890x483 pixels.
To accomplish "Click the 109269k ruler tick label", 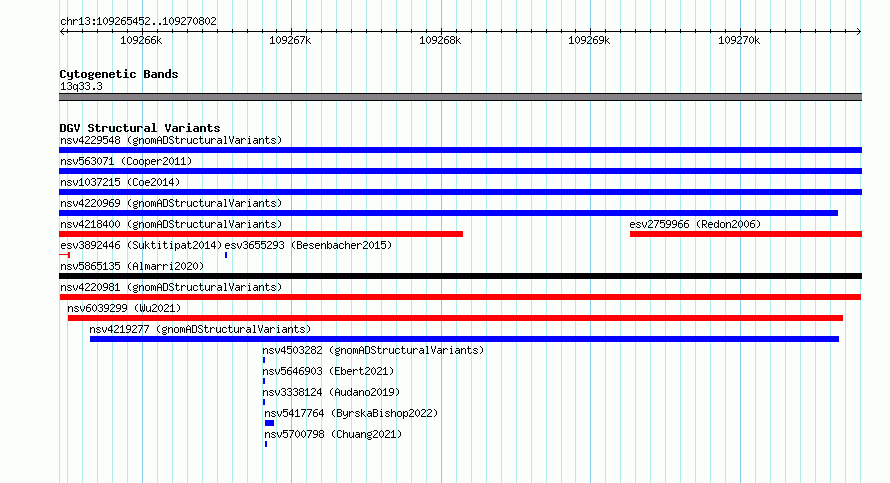I will point(589,40).
